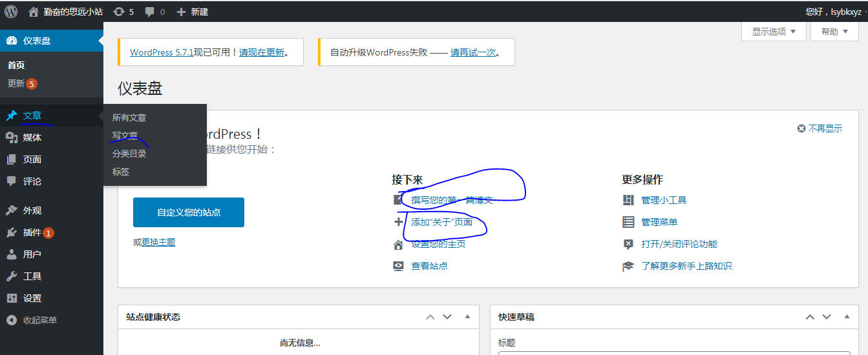Image resolution: width=868 pixels, height=355 pixels.
Task: Move 快速草稿 panel down
Action: point(827,317)
